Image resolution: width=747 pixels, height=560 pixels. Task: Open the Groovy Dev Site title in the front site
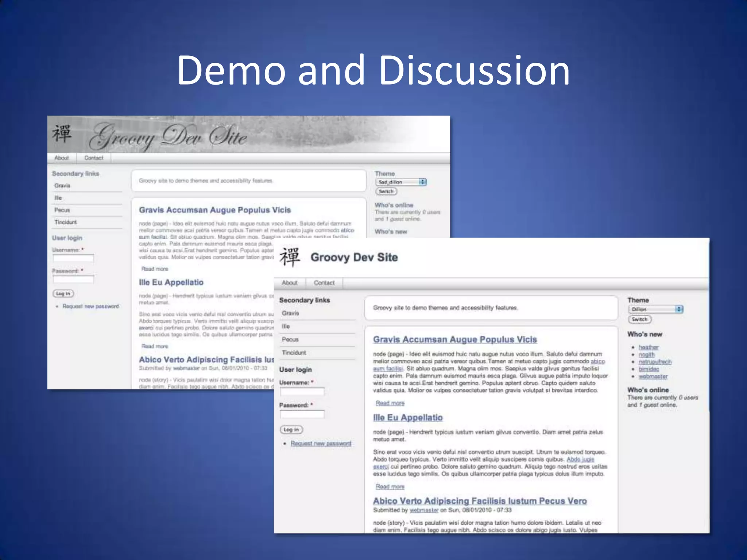coord(354,257)
